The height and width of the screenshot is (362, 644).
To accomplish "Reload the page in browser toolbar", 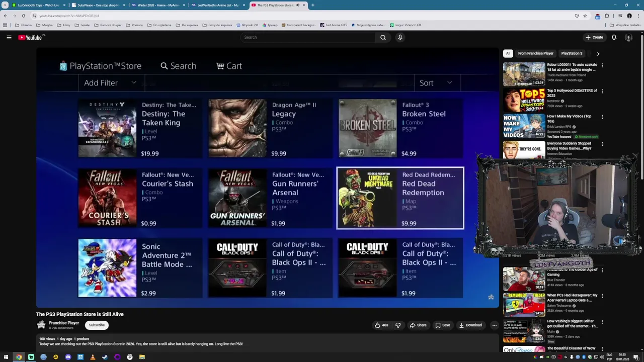I will pos(23,16).
